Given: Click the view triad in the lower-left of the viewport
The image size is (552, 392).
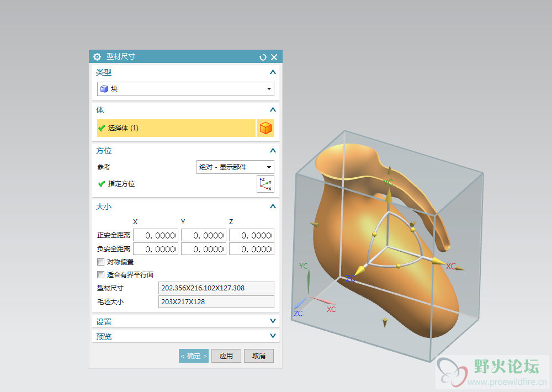Looking at the screenshot, I should click(x=314, y=289).
